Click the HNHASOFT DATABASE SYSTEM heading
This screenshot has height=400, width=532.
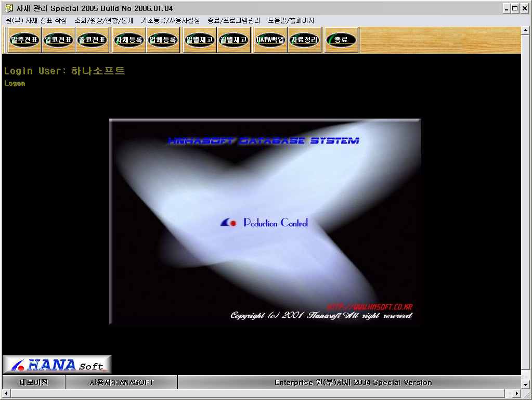(x=263, y=140)
